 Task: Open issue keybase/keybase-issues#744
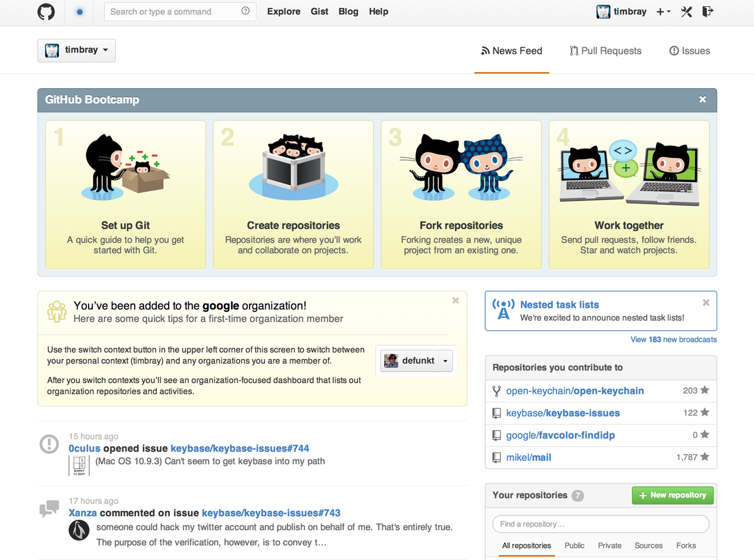coord(240,449)
